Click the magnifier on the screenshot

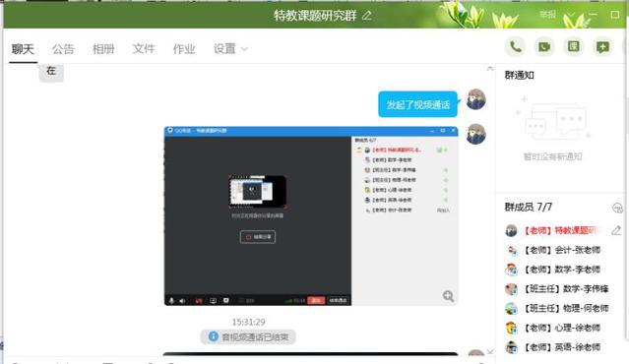click(x=448, y=296)
